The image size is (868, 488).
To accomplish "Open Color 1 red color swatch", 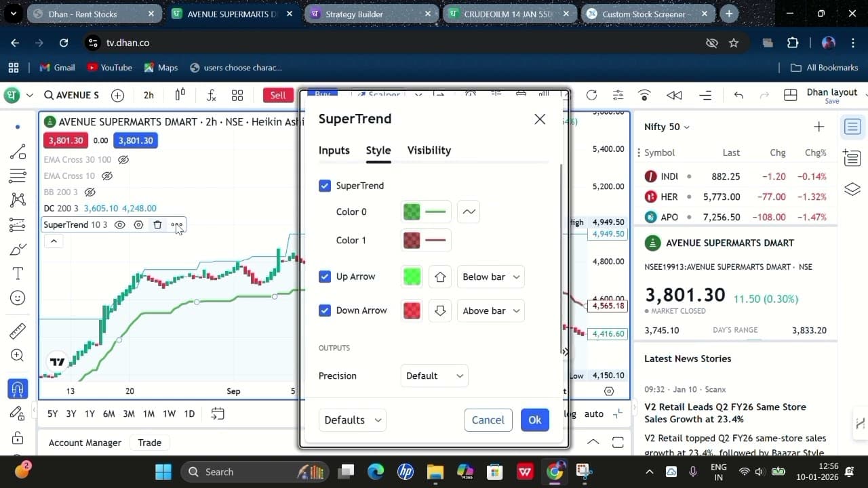I will (x=412, y=240).
